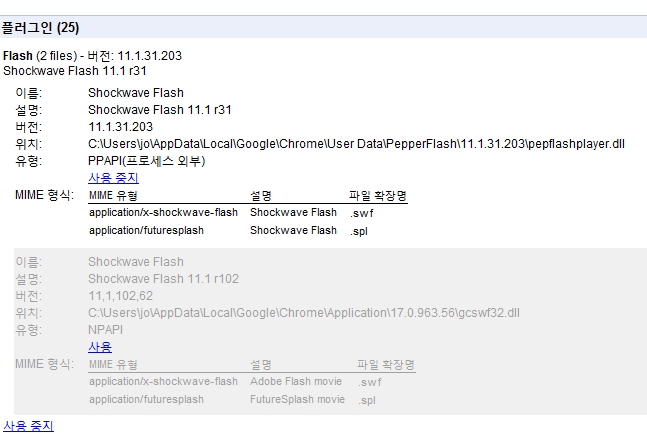The image size is (647, 439).
Task: Click MIME 유형 column header in enabled plugin
Action: [113, 195]
